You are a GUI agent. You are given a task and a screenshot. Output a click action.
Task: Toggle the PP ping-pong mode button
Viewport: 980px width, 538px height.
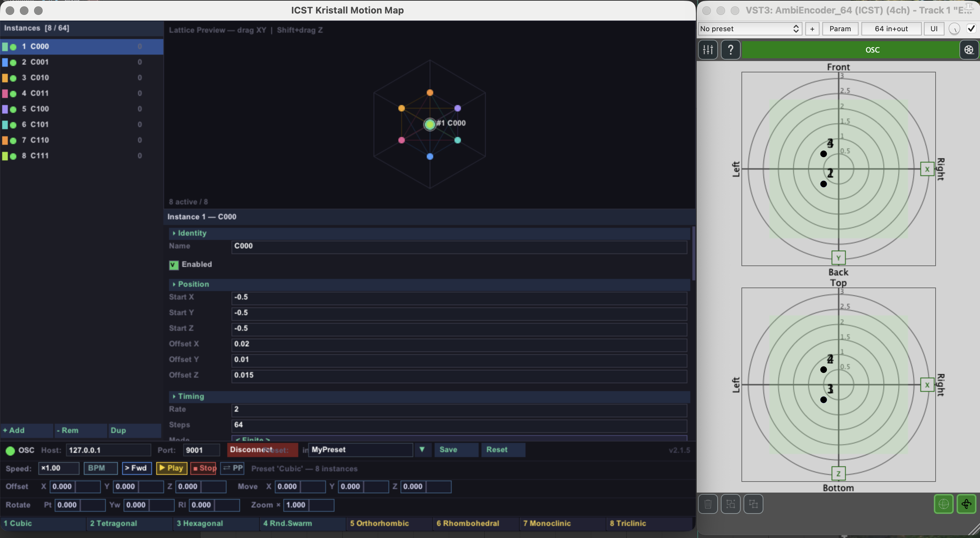232,468
